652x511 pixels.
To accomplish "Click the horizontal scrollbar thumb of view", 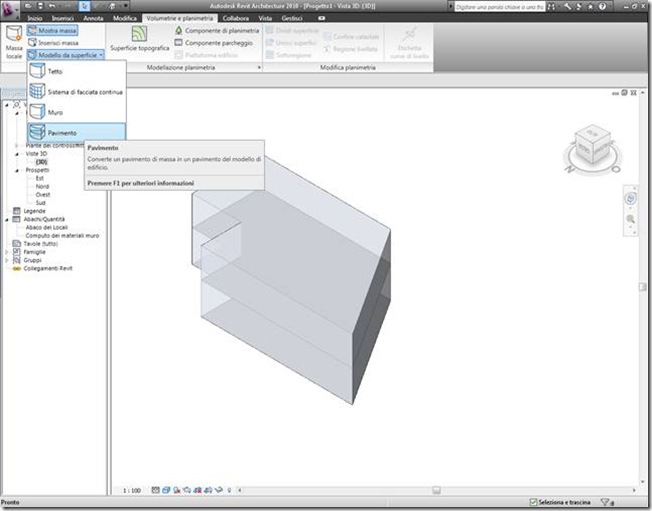I will pos(436,490).
